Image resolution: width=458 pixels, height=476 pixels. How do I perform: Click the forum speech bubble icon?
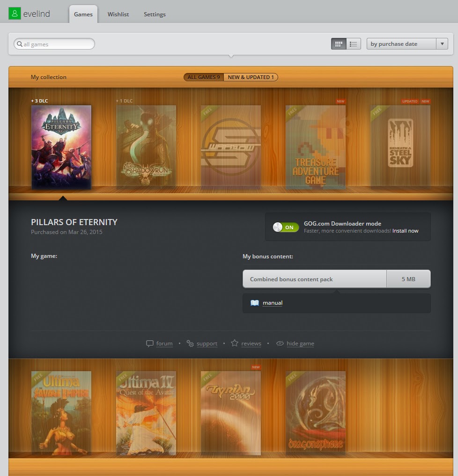pyautogui.click(x=149, y=344)
